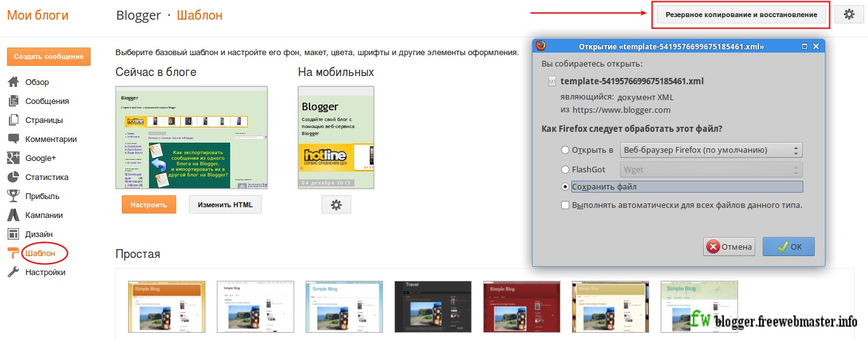
Task: Maximize the file open dialog
Action: tap(805, 46)
